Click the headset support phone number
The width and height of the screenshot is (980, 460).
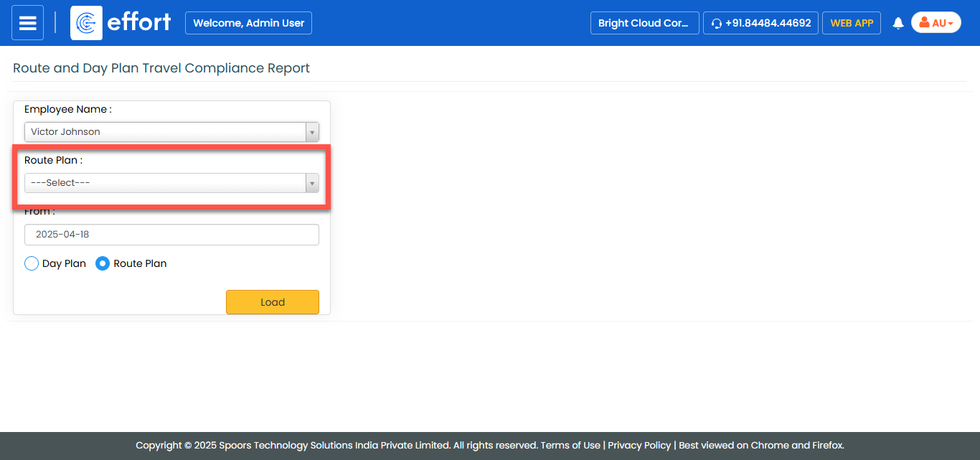760,23
